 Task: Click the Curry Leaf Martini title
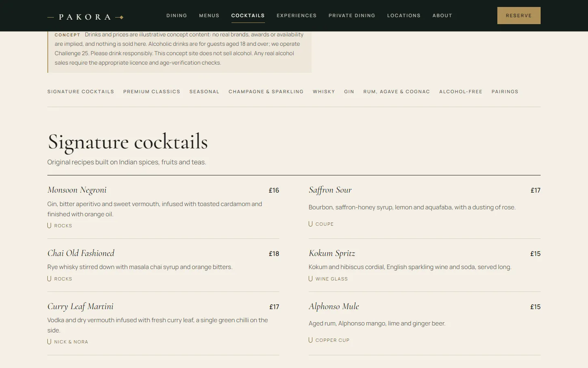pyautogui.click(x=80, y=307)
